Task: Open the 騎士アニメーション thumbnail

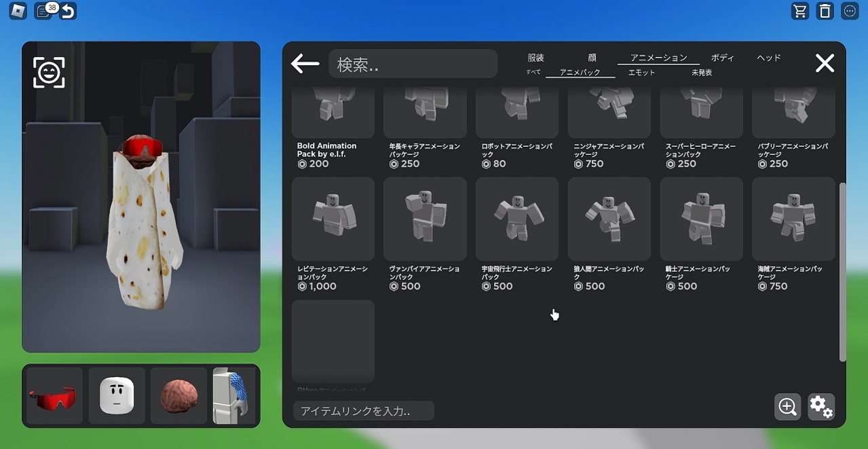Action: click(702, 219)
